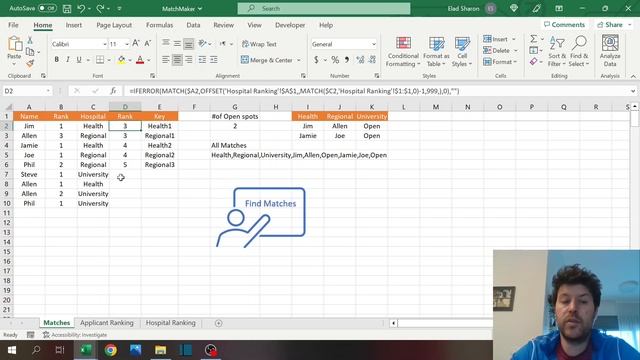Open the Hospital Ranking sheet tab
The image size is (640, 360).
click(x=171, y=322)
